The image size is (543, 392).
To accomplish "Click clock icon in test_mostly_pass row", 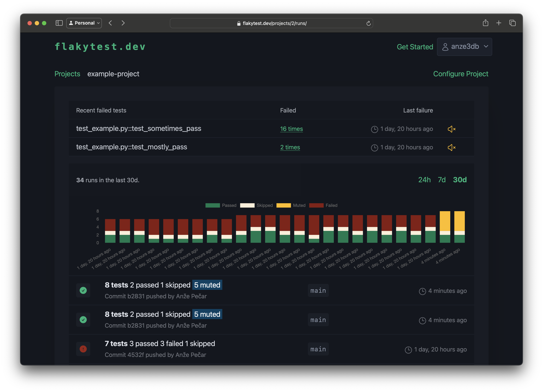I will [x=374, y=148].
